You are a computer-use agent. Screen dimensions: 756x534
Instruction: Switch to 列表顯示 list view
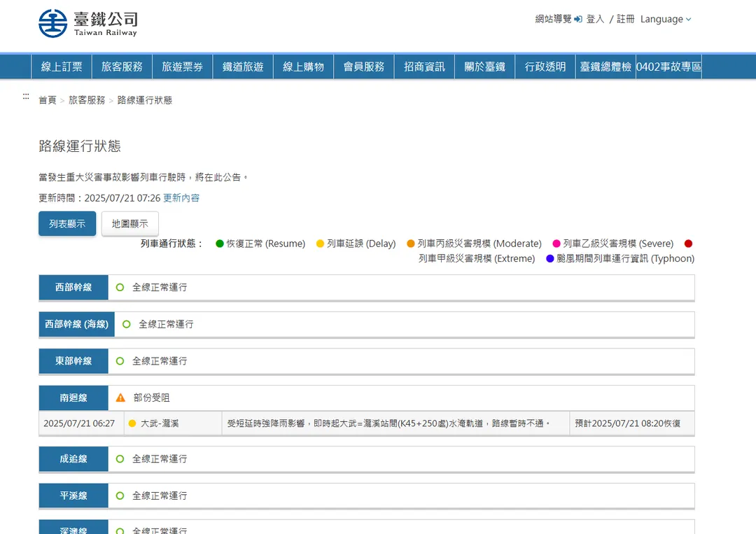(67, 224)
